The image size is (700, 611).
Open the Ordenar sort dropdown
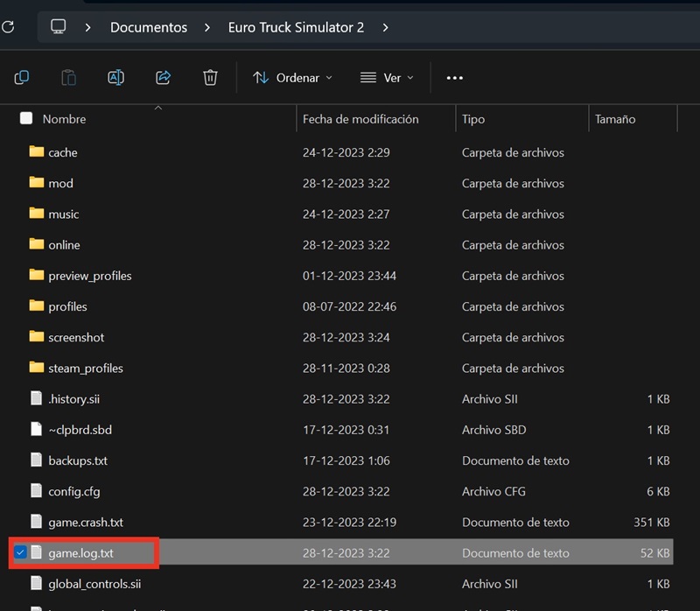click(293, 78)
